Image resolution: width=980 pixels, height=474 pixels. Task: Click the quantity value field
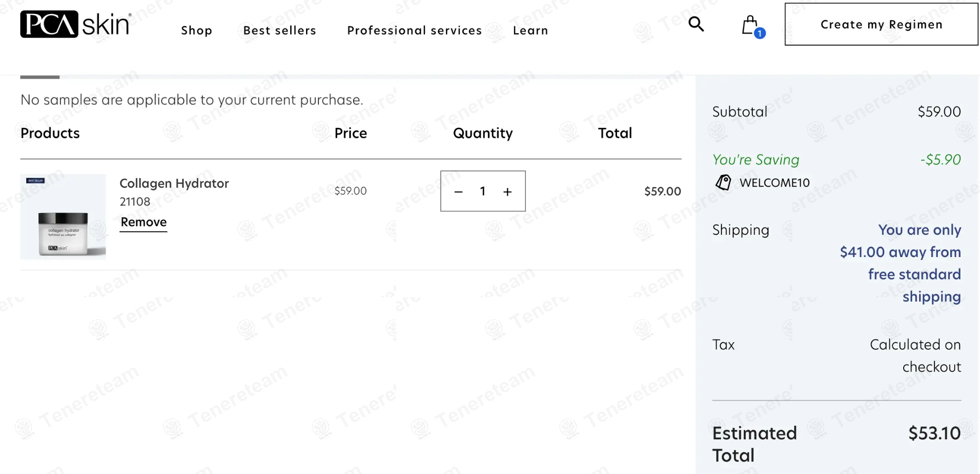click(x=483, y=191)
